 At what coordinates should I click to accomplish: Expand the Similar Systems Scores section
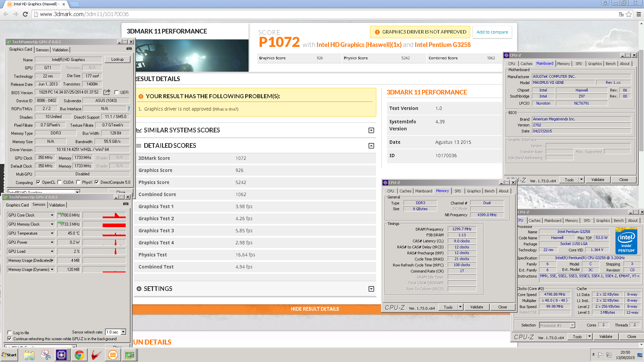pos(371,130)
